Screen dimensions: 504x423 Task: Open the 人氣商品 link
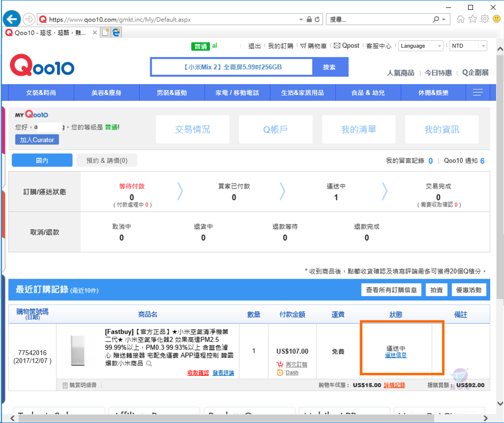click(401, 73)
